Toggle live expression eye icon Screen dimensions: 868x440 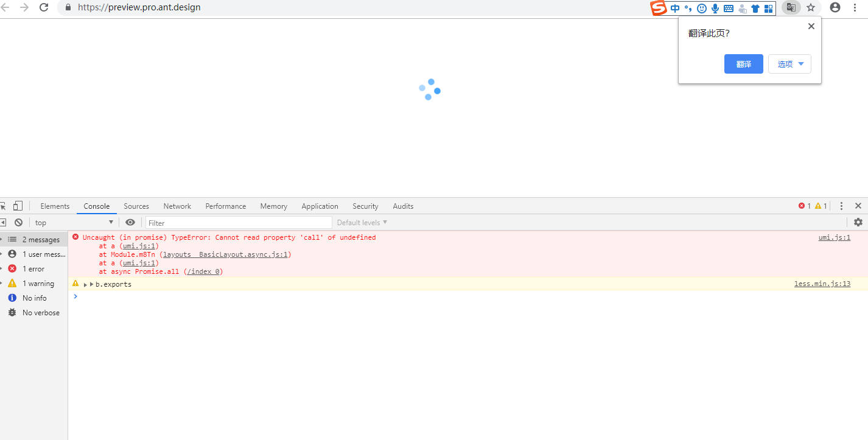coord(130,222)
